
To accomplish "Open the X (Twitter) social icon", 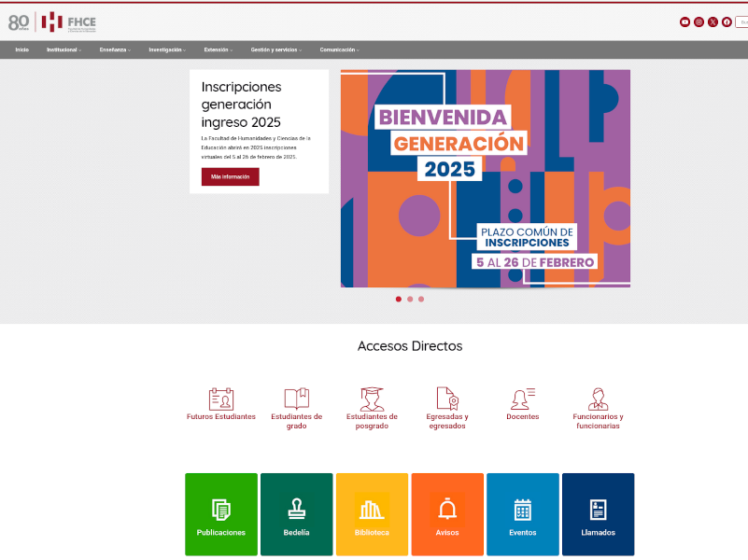I will (x=713, y=21).
